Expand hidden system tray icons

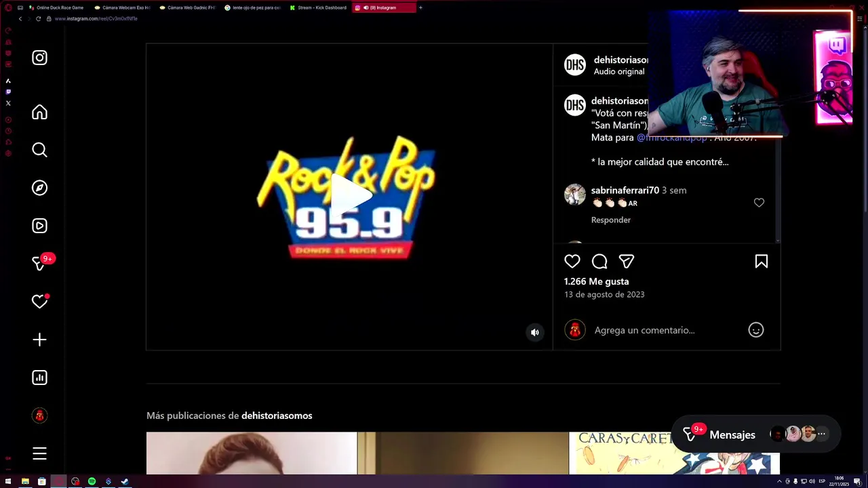tap(779, 481)
